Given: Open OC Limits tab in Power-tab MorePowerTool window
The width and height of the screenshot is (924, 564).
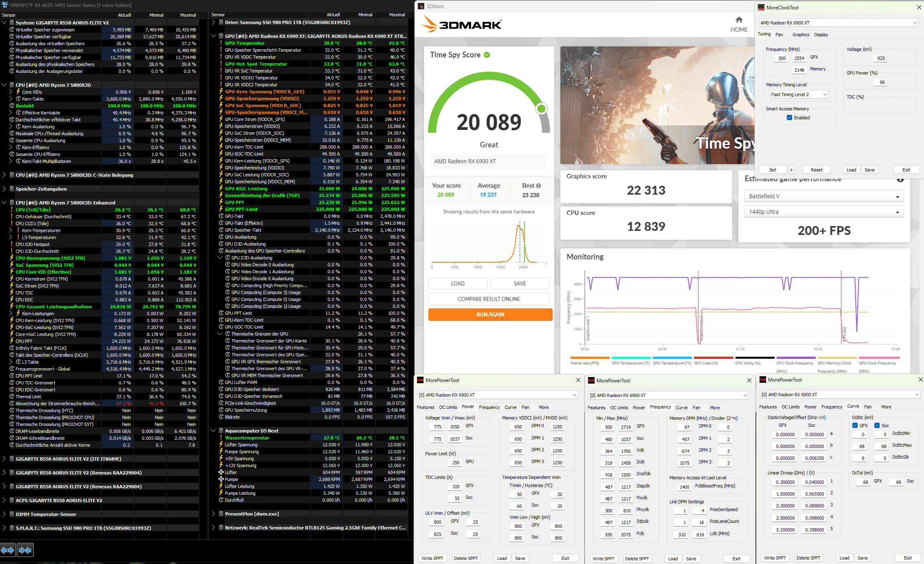Looking at the screenshot, I should (448, 407).
